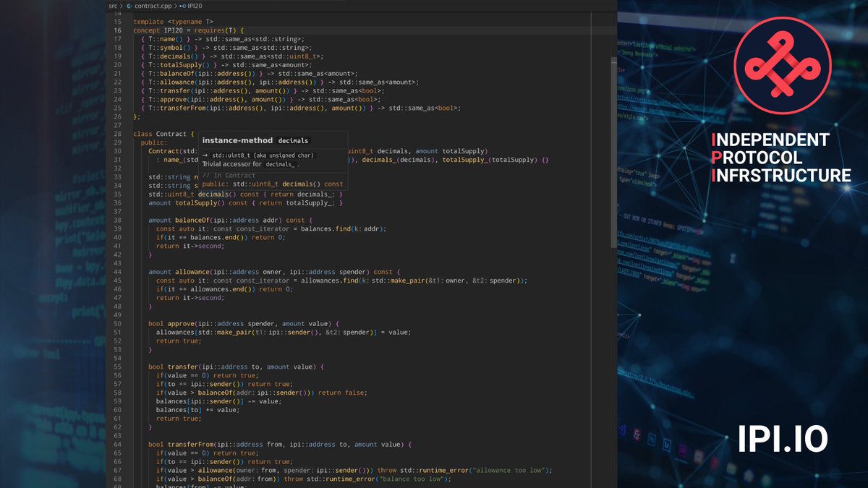Click line number 35 in the gutter
The height and width of the screenshot is (488, 868).
116,194
